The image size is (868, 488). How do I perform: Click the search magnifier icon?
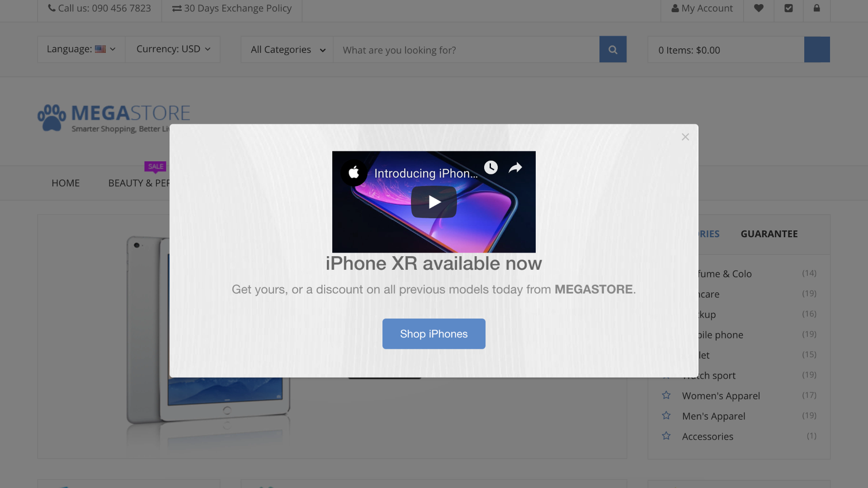click(613, 49)
